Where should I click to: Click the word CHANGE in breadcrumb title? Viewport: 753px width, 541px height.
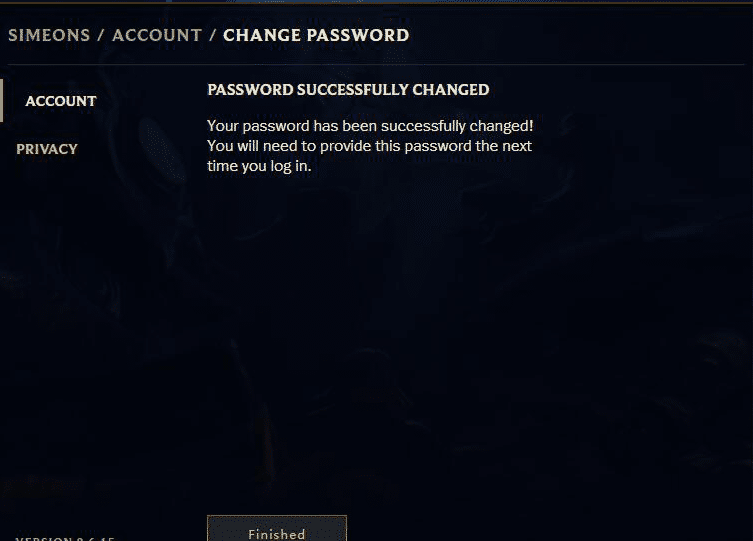[262, 35]
